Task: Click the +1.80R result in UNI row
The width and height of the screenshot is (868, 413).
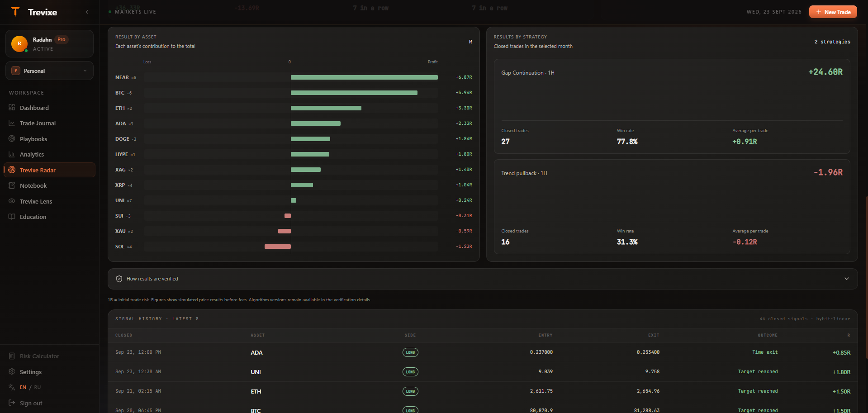Action: (841, 372)
